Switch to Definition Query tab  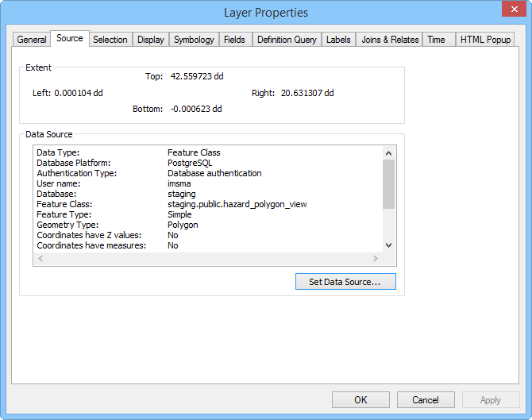click(x=287, y=40)
